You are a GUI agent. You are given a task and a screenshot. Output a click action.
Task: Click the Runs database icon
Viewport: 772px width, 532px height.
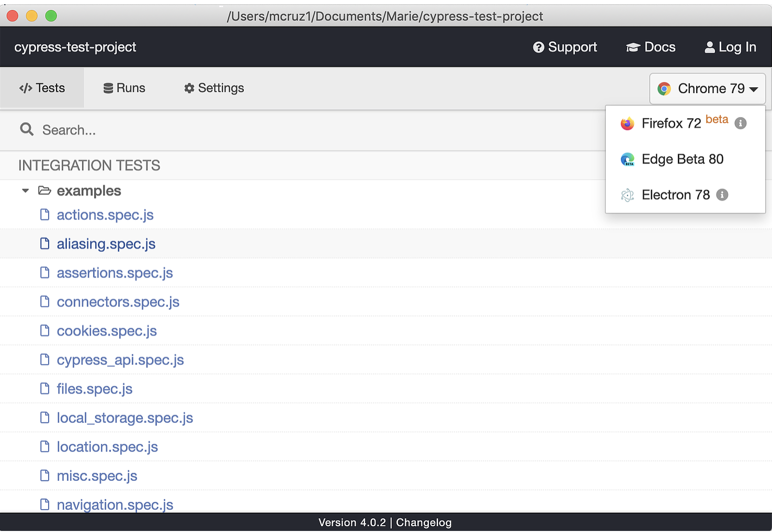pos(108,88)
